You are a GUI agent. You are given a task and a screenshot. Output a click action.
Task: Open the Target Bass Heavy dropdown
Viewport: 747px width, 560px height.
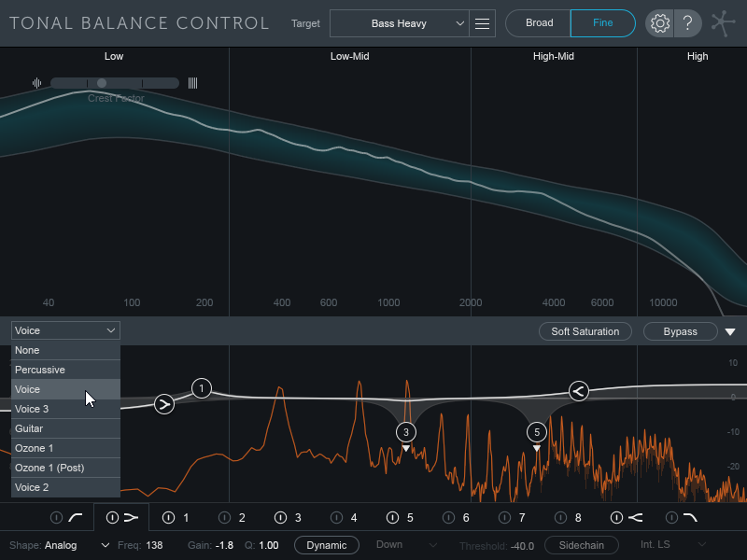pos(400,23)
